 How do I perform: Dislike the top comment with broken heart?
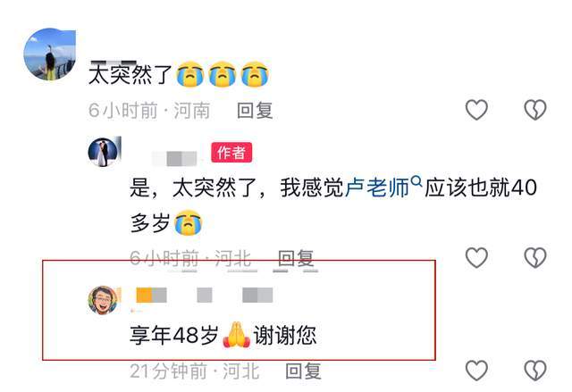click(x=535, y=110)
